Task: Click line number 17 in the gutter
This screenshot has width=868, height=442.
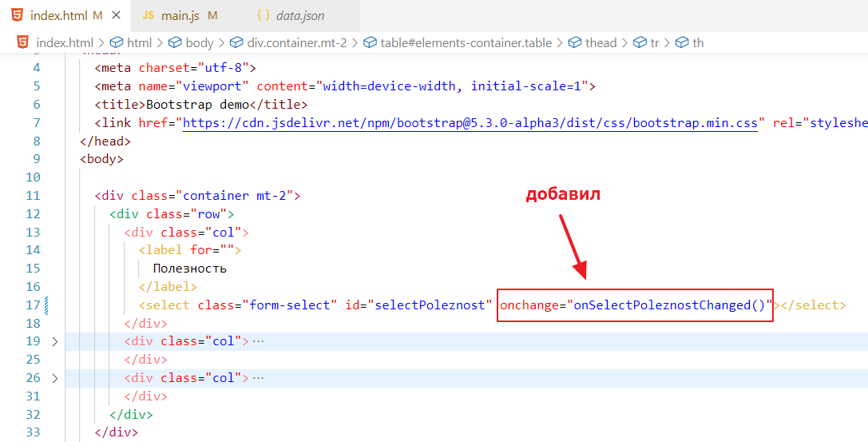Action: point(33,305)
